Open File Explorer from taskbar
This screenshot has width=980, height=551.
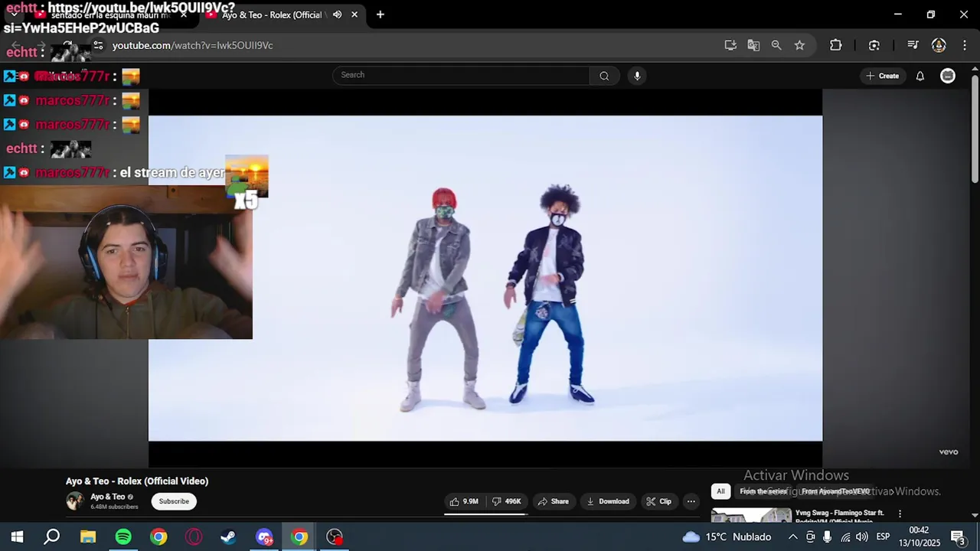(x=88, y=536)
